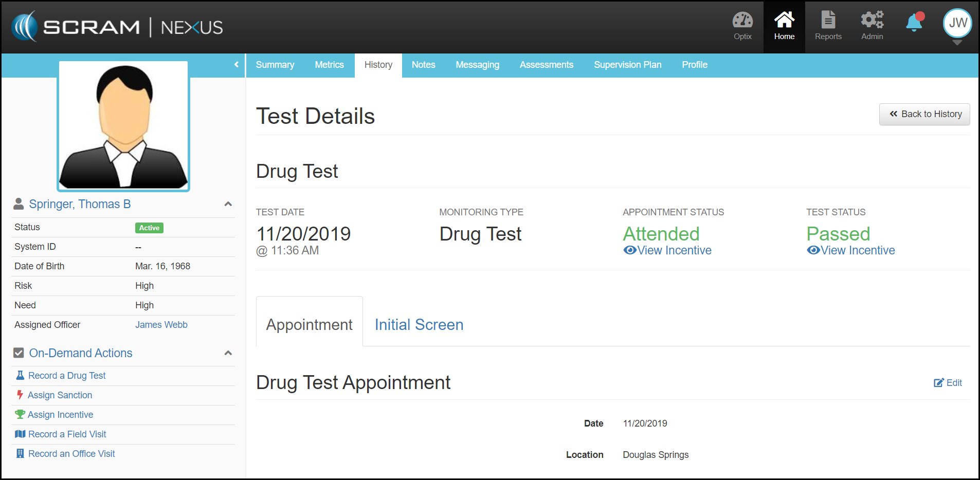Open the Admin gears icon
The image size is (980, 480).
[872, 21]
